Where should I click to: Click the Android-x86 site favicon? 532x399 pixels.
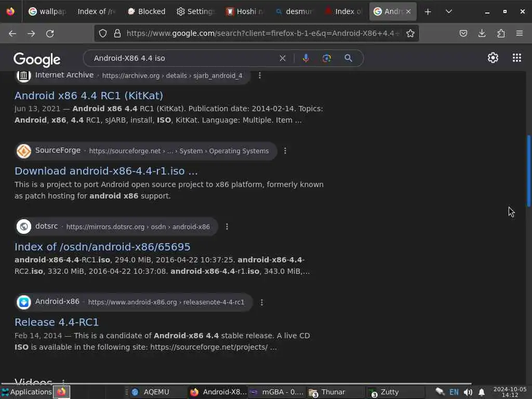point(24,302)
